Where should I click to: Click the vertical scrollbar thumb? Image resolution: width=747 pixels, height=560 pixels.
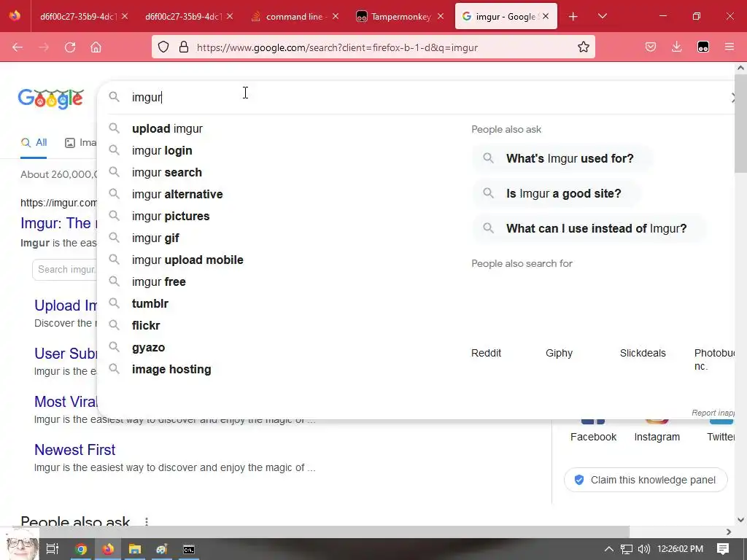point(740,124)
